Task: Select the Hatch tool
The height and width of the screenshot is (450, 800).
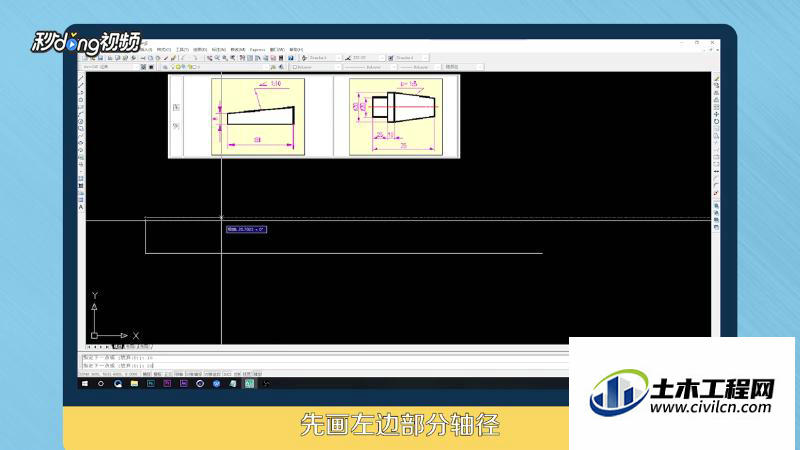Action: [81, 179]
